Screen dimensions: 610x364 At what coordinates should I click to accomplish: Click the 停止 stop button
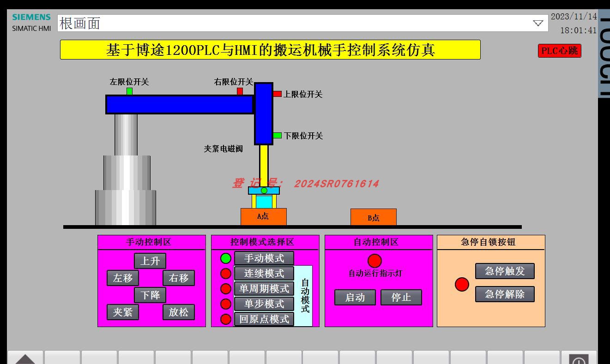(x=401, y=298)
